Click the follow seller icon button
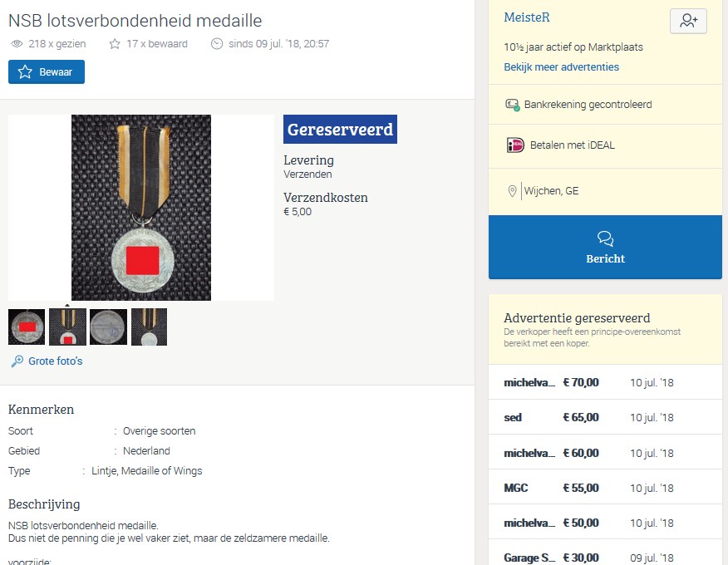The width and height of the screenshot is (728, 565). click(688, 22)
